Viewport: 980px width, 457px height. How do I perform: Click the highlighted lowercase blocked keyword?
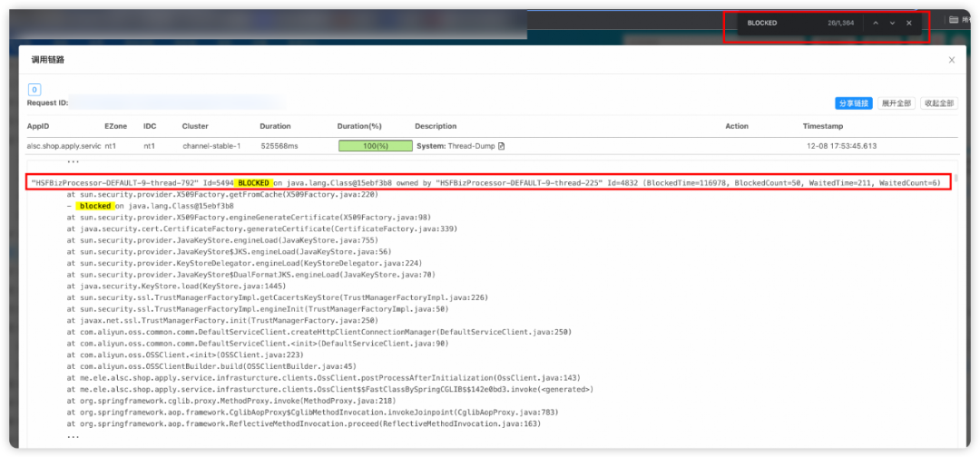click(95, 206)
